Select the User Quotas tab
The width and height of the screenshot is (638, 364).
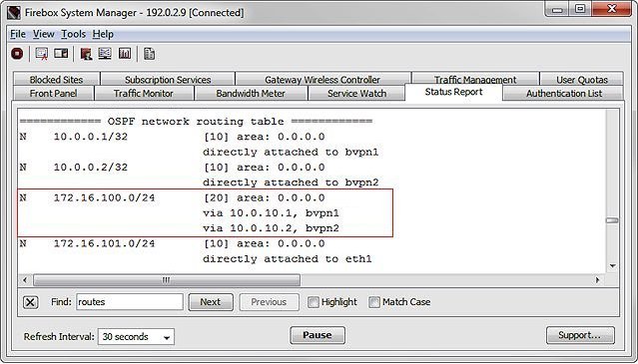[x=582, y=79]
